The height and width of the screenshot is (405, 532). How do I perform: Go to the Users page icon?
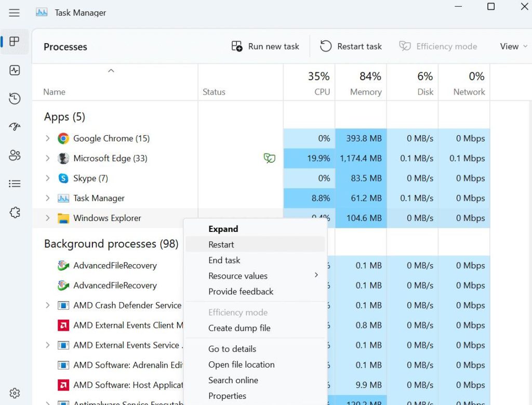tap(15, 155)
